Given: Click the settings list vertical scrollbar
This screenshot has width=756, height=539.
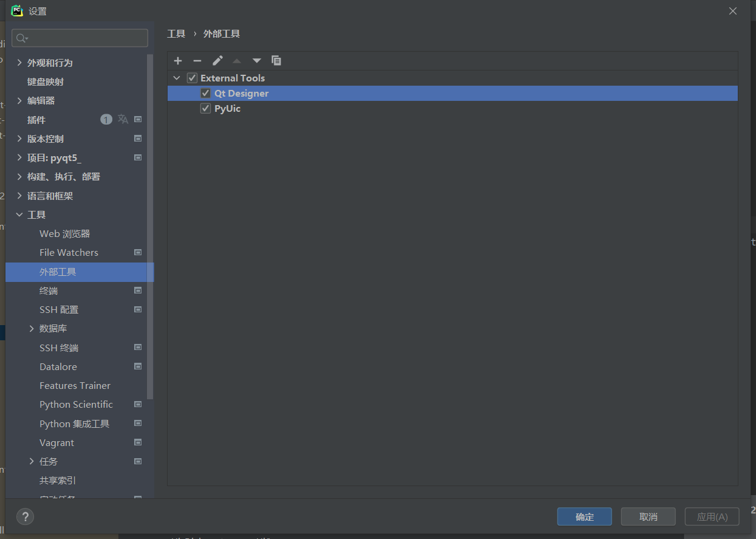Looking at the screenshot, I should pos(151,225).
